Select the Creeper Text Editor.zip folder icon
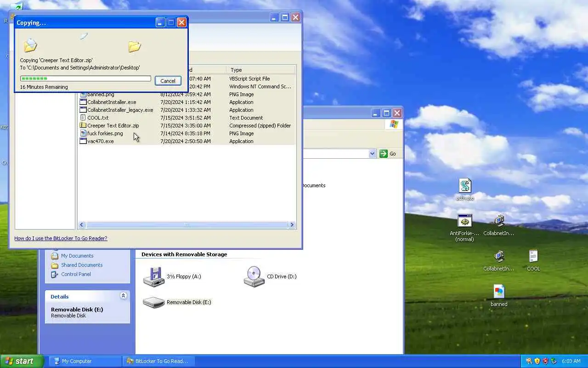The width and height of the screenshot is (588, 368). pos(83,126)
